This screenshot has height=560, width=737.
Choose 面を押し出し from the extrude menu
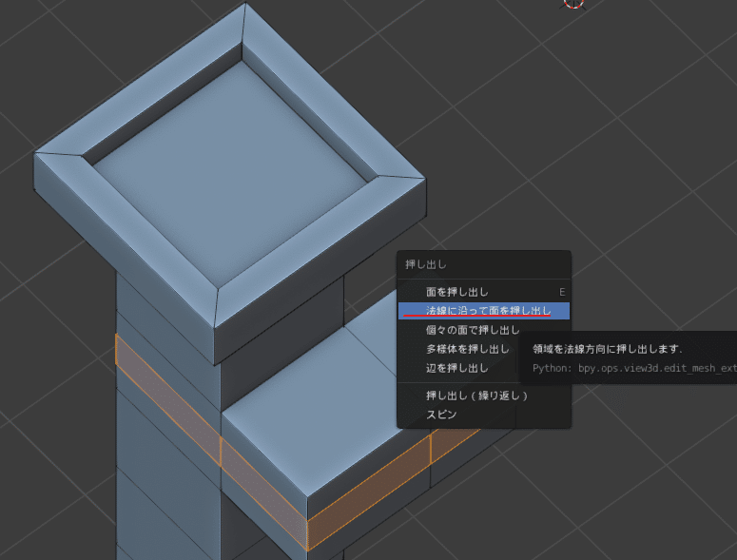coord(484,292)
